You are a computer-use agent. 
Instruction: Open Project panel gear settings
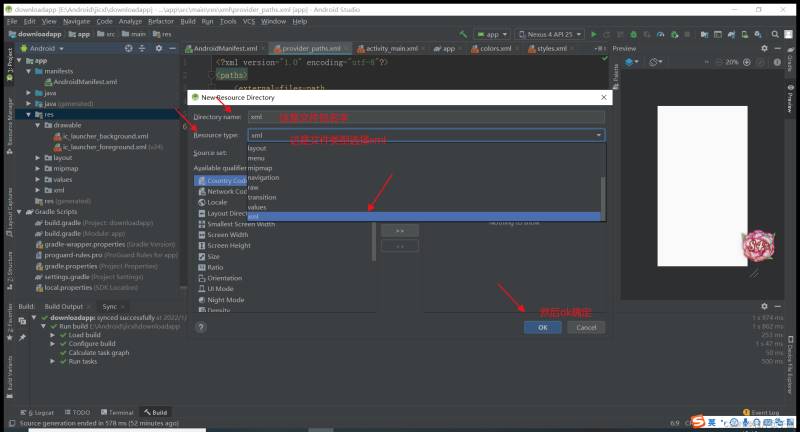pos(159,48)
